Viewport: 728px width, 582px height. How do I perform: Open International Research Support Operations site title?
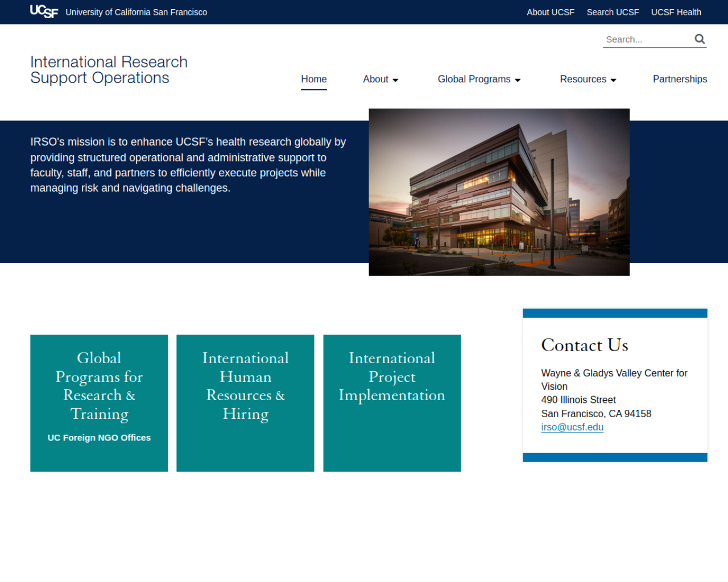[x=109, y=70]
